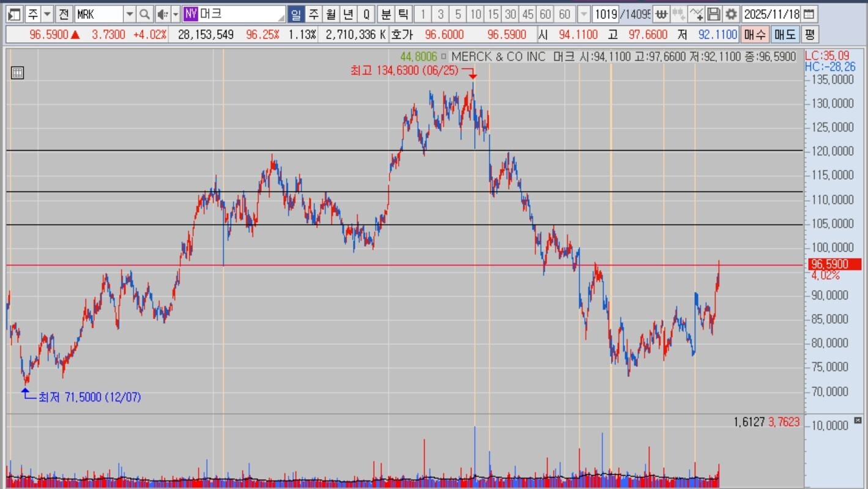Image resolution: width=868 pixels, height=489 pixels.
Task: Click the bar count field showing 1019
Action: 606,14
